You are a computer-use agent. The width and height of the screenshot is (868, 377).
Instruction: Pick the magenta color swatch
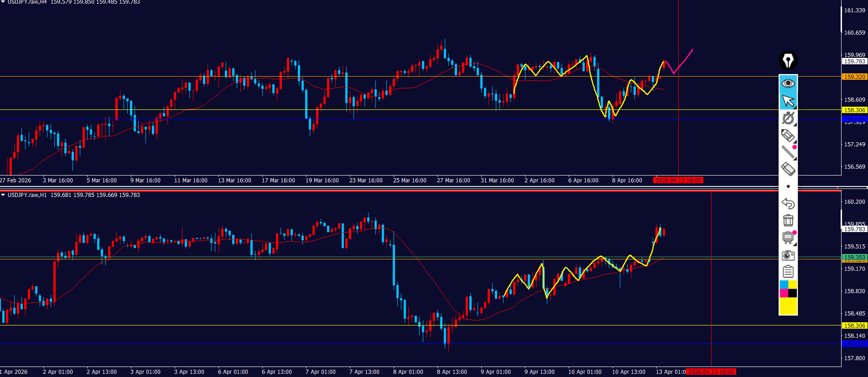[784, 293]
